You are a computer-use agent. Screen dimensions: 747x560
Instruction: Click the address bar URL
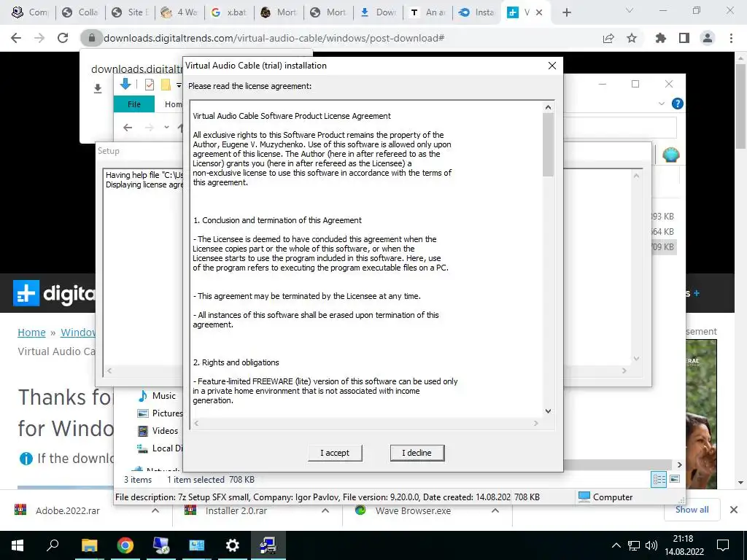[274, 38]
